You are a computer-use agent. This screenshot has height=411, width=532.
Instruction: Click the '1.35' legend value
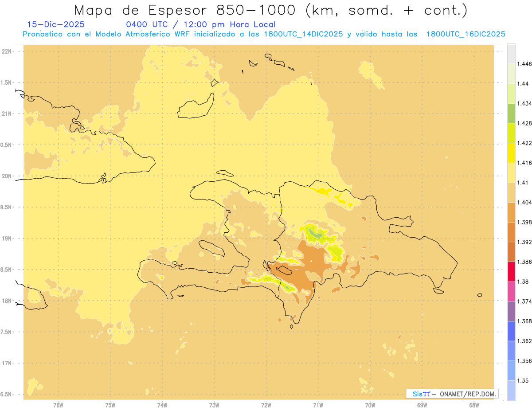522,380
